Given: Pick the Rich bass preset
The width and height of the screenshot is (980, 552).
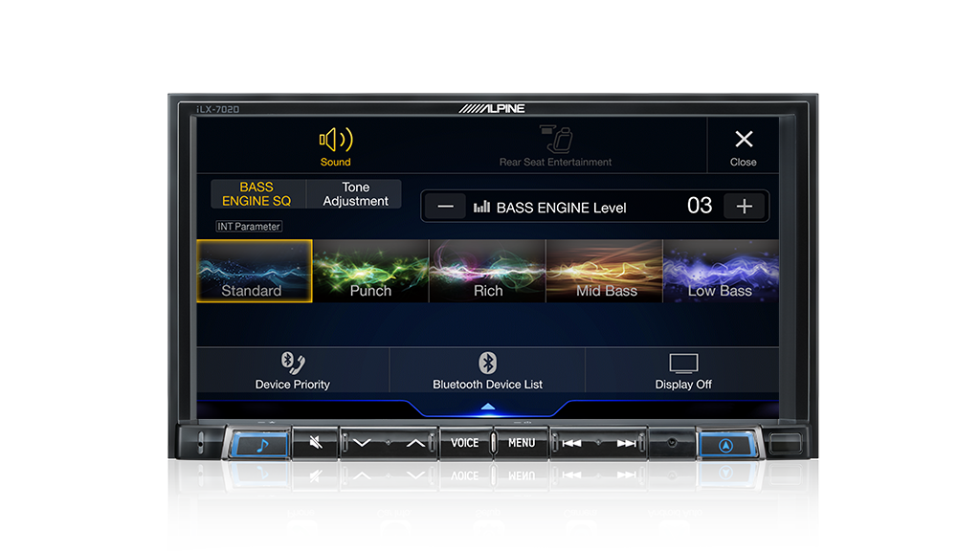Looking at the screenshot, I should click(x=487, y=271).
